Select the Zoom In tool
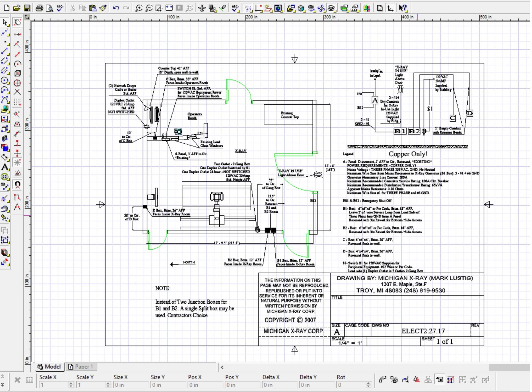This screenshot has height=392, width=532. tap(139, 8)
